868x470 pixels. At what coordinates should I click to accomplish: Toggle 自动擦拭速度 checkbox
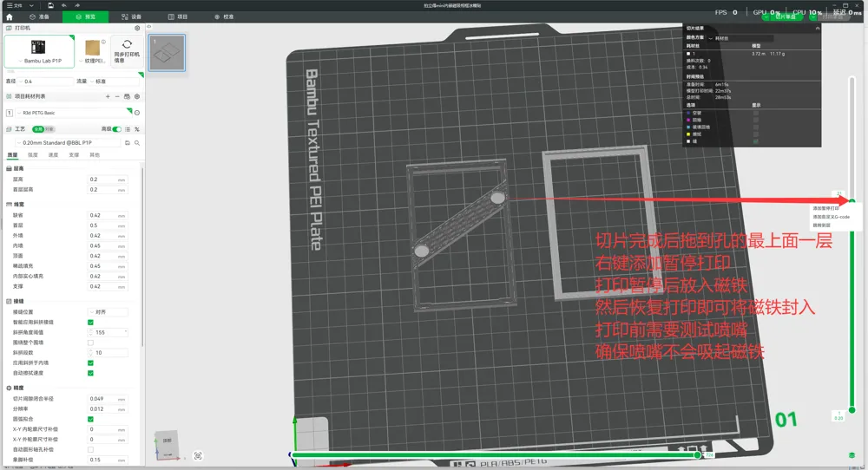[x=91, y=373]
